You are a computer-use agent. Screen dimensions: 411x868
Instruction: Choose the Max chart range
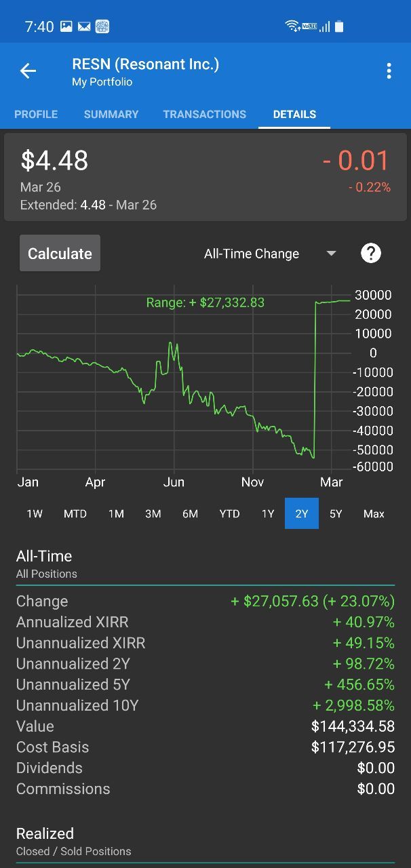pos(374,514)
